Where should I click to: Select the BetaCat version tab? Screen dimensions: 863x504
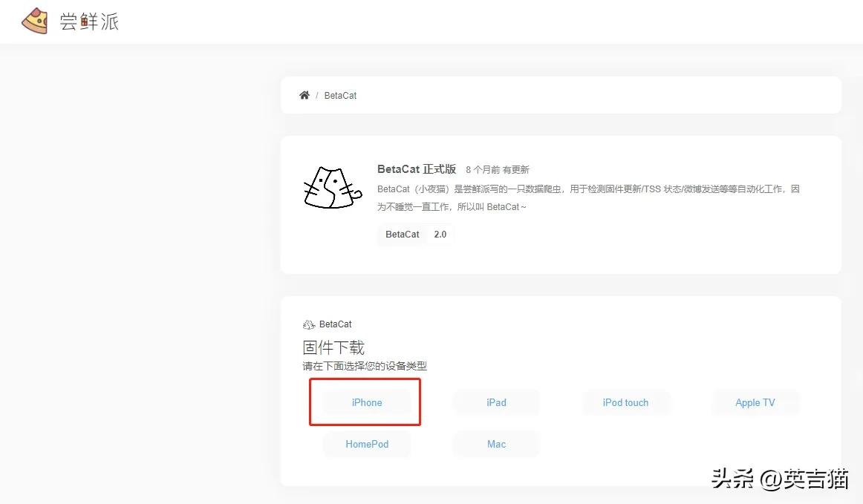pos(402,234)
